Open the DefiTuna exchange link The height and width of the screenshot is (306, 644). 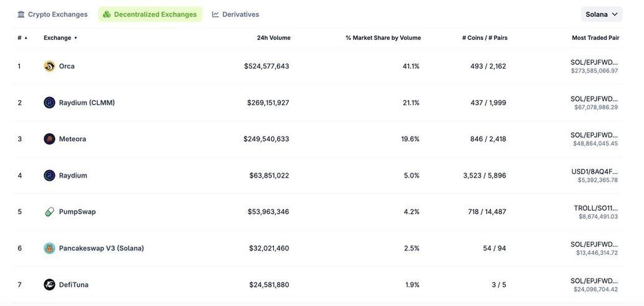74,285
